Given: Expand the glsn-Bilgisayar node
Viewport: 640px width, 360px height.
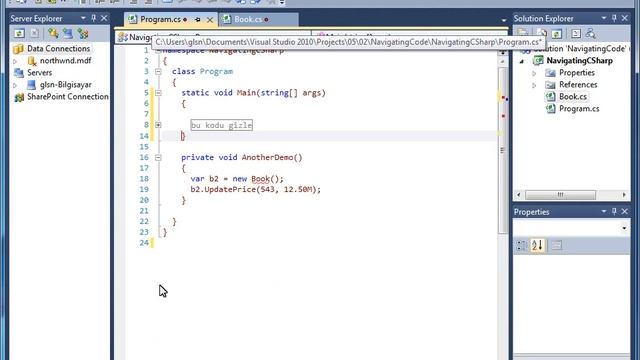Looking at the screenshot, I should point(15,85).
